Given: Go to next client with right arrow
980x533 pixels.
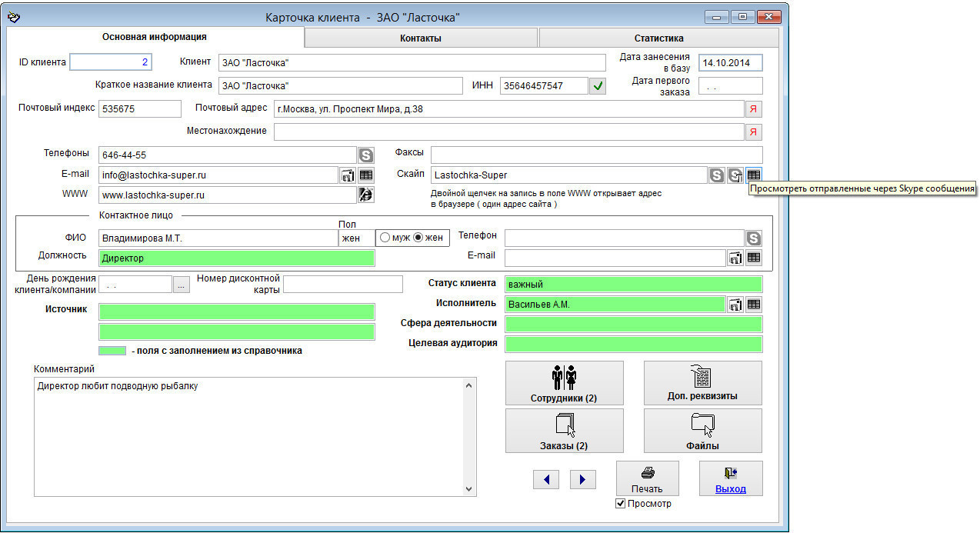Looking at the screenshot, I should coord(582,480).
